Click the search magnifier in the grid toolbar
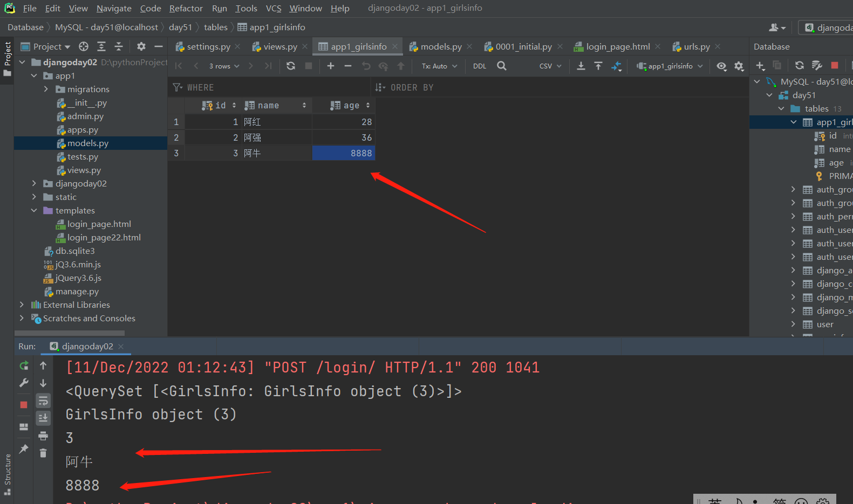 point(502,66)
